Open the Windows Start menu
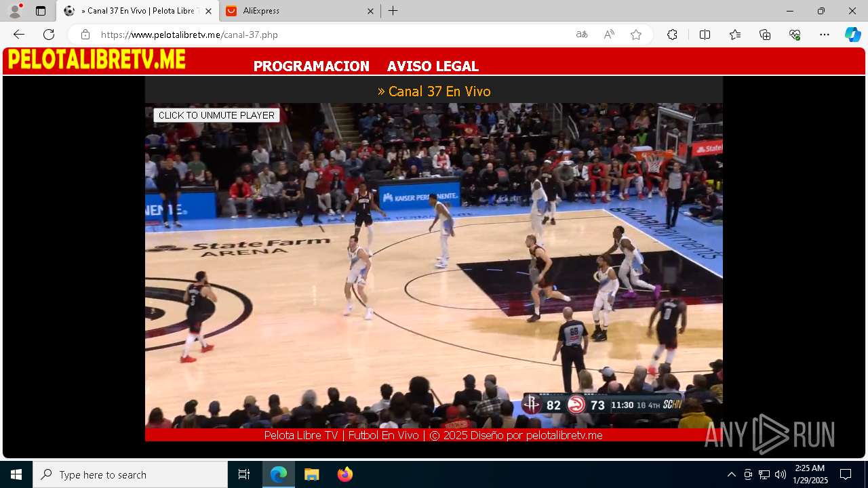868x488 pixels. point(16,474)
